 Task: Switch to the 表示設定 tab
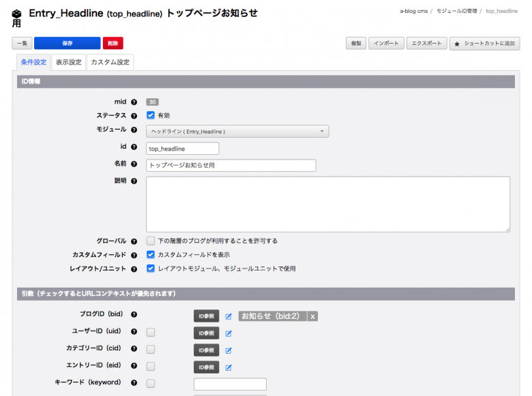point(68,63)
